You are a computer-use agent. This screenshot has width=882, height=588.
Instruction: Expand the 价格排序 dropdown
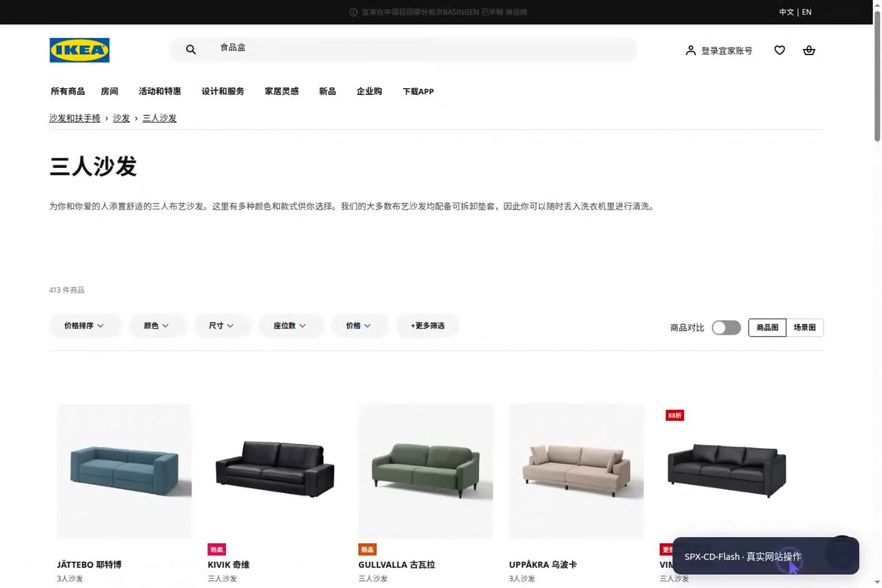(85, 326)
